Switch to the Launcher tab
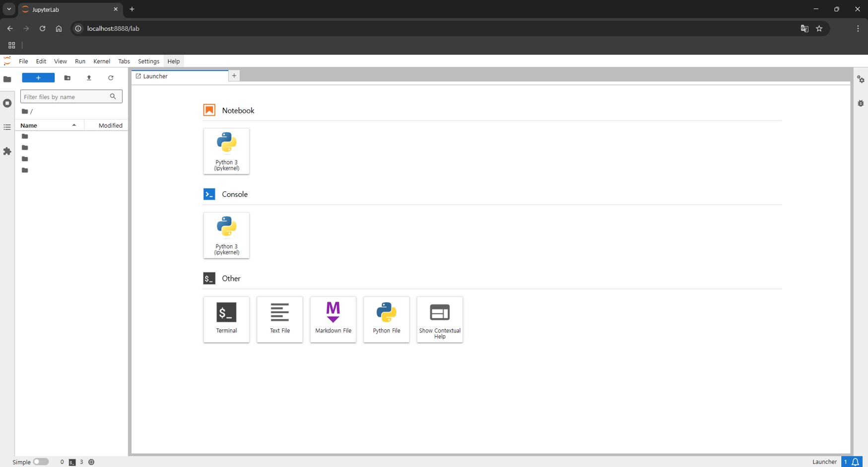 tap(179, 77)
